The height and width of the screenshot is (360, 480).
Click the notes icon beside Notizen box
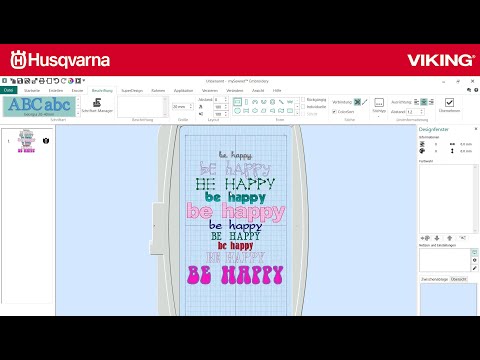click(x=475, y=252)
